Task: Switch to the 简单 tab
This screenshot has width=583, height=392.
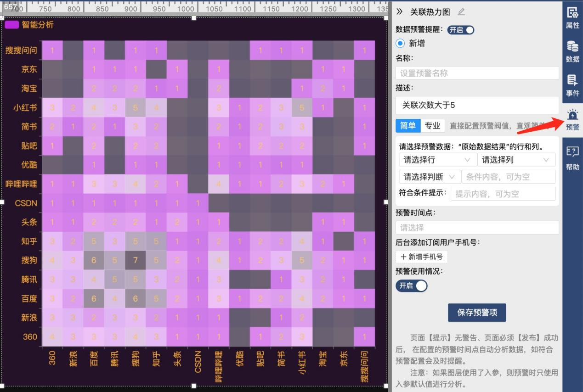Action: coord(408,125)
